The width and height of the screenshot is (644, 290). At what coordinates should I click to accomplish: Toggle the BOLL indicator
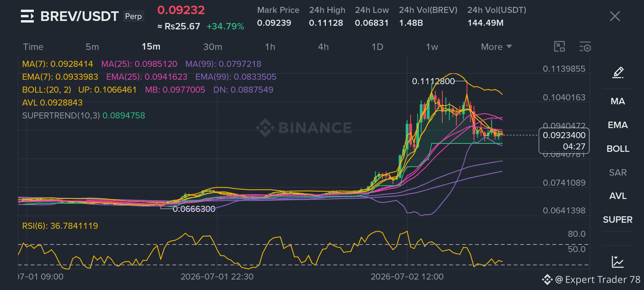tap(618, 149)
